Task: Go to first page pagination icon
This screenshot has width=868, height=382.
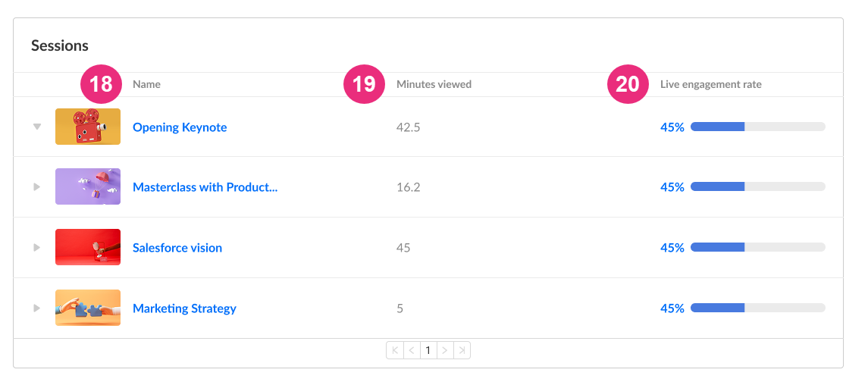Action: pyautogui.click(x=395, y=350)
